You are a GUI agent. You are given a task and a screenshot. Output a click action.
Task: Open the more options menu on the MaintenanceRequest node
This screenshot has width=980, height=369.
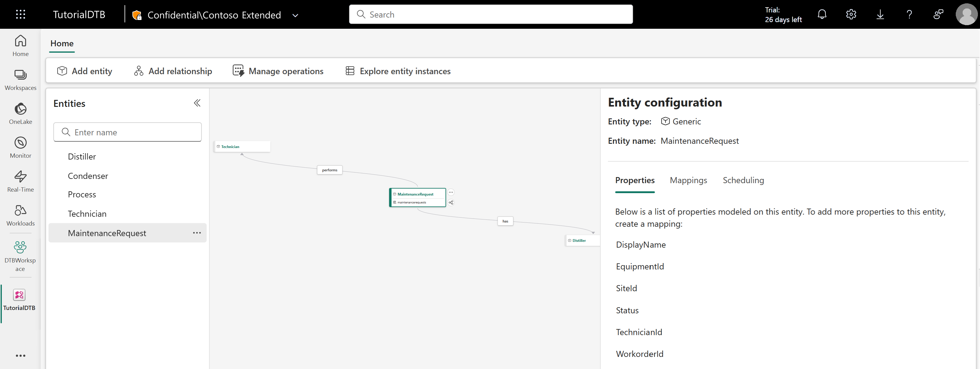click(451, 192)
